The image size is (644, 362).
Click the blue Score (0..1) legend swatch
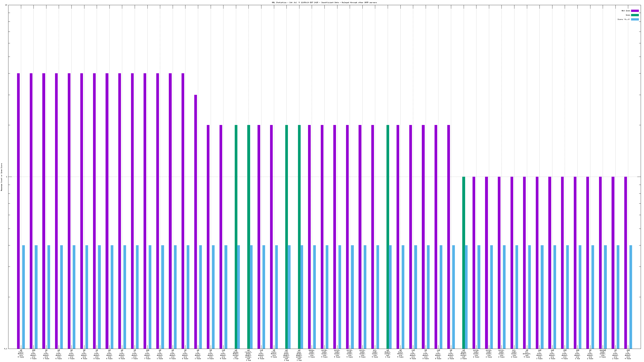(635, 19)
